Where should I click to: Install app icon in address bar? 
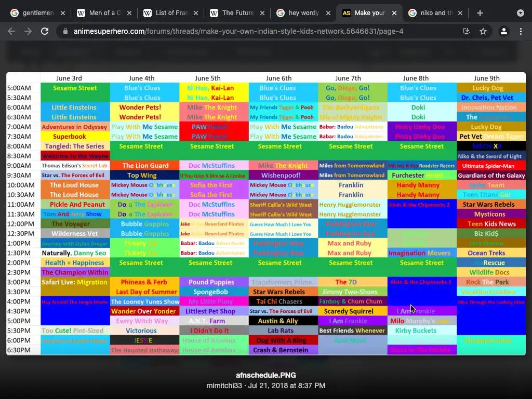coord(467,31)
